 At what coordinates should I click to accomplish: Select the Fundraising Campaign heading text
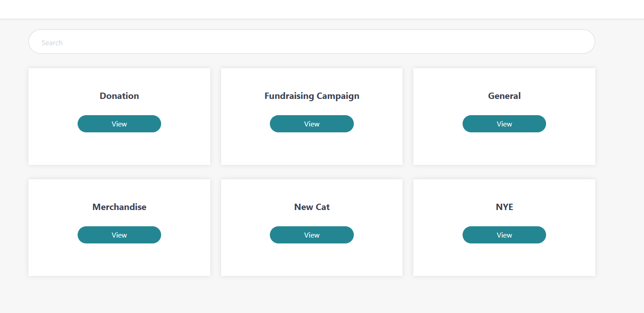pyautogui.click(x=311, y=96)
